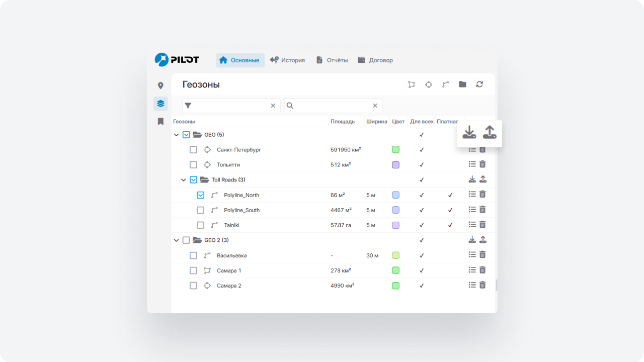Click the new folder icon in header

[x=462, y=84]
